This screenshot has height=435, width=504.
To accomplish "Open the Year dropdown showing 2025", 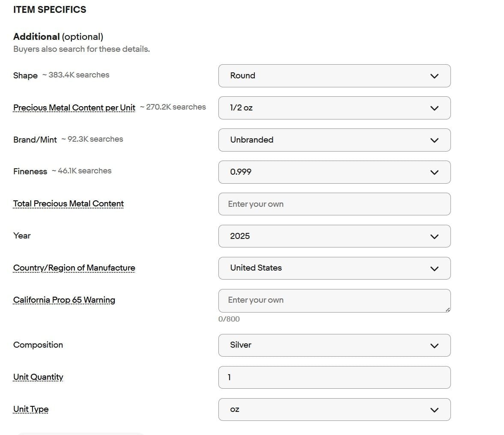I will pos(334,236).
